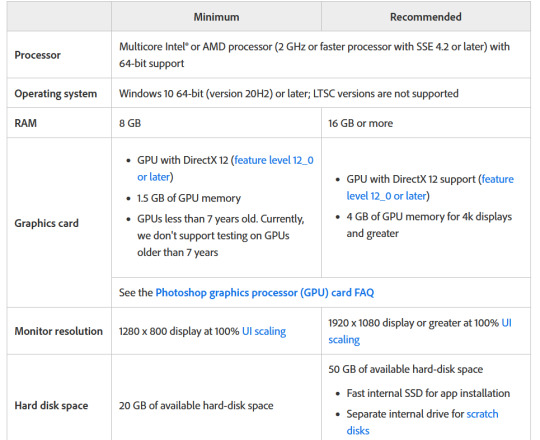
Task: Open Recommended column's 'feature' DirectX link
Action: 497,179
